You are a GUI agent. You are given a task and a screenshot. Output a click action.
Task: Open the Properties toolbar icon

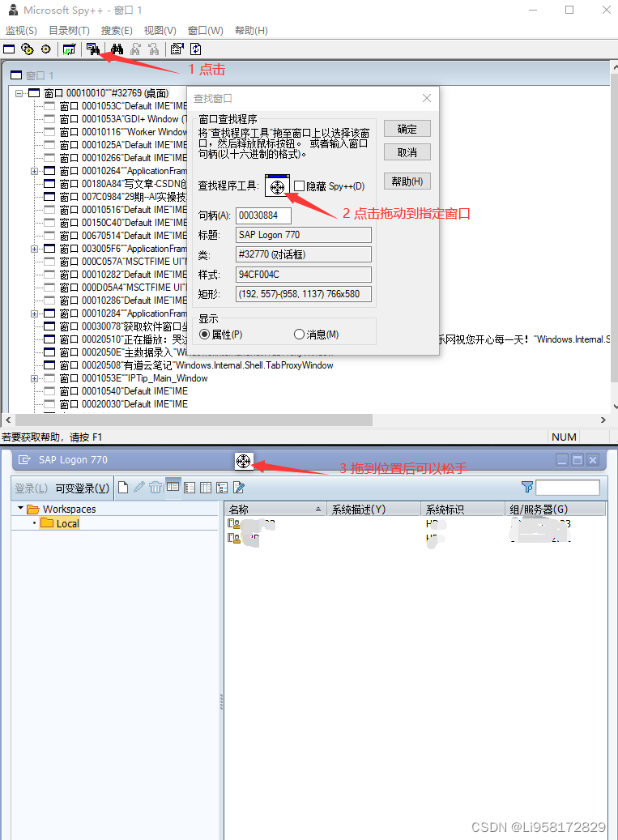[177, 49]
